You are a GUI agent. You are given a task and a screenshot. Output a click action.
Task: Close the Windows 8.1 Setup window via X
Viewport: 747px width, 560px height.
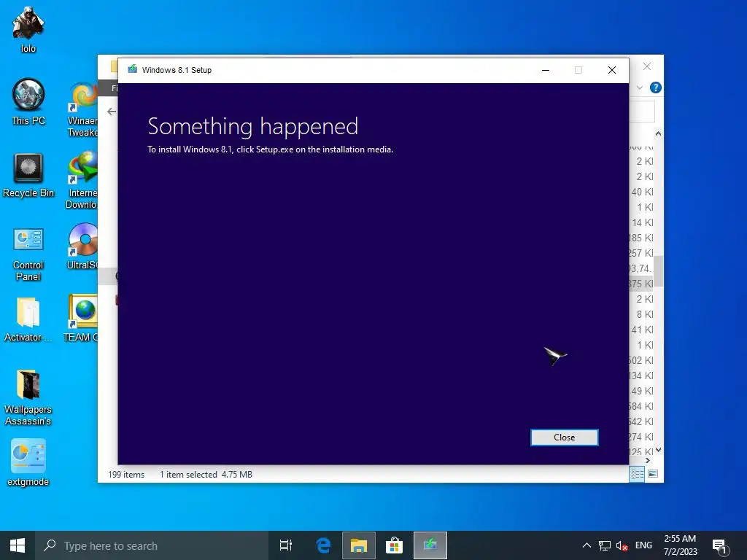pyautogui.click(x=612, y=70)
